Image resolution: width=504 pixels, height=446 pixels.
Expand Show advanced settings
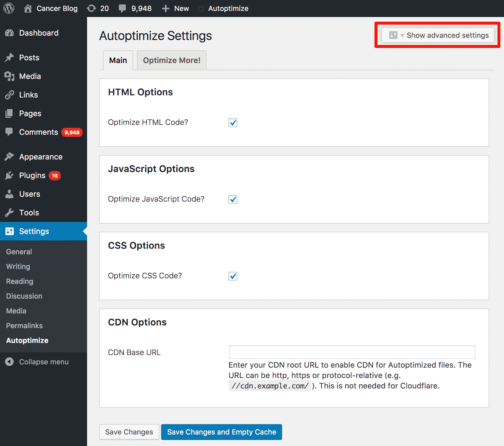click(x=438, y=35)
